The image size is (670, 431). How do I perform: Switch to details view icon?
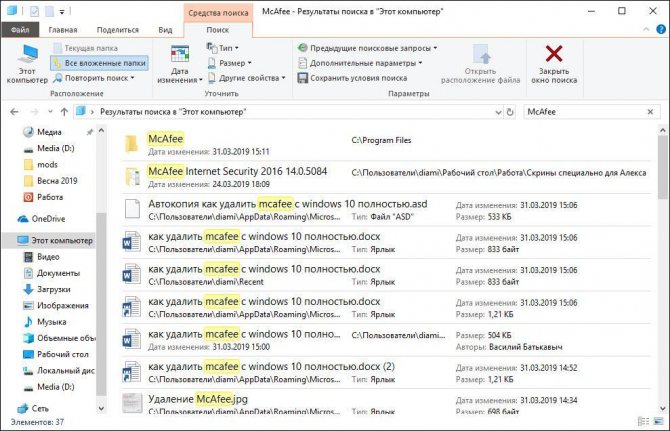click(643, 422)
